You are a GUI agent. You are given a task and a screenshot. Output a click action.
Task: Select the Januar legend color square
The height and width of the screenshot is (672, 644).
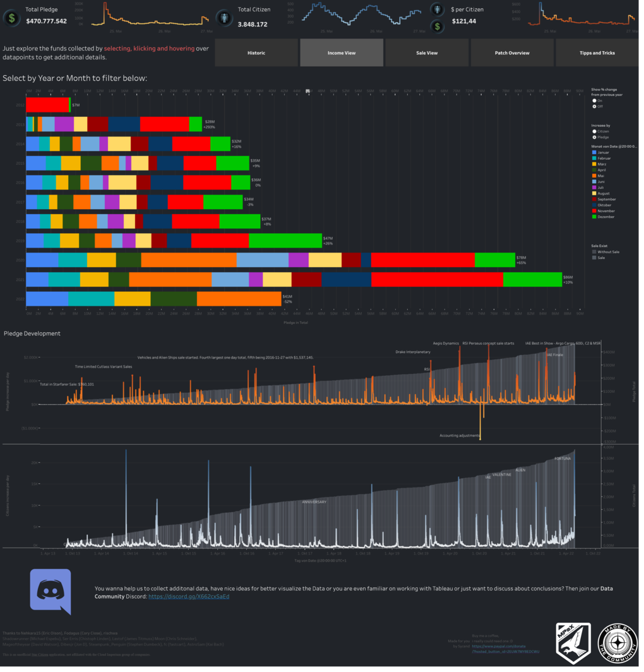[x=594, y=152]
